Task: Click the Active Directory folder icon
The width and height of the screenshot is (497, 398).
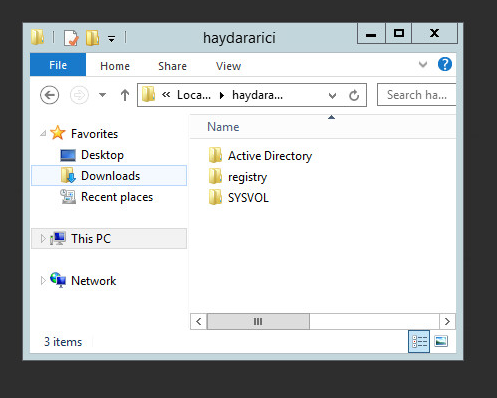Action: click(x=215, y=155)
